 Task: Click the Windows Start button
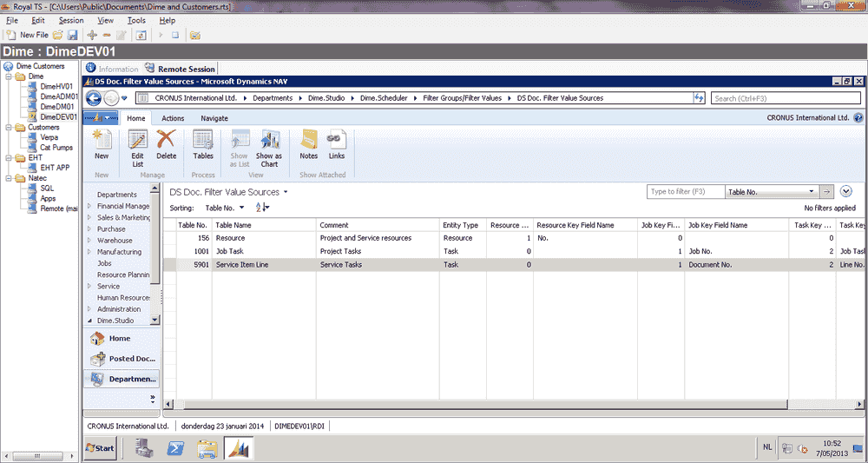pos(100,448)
